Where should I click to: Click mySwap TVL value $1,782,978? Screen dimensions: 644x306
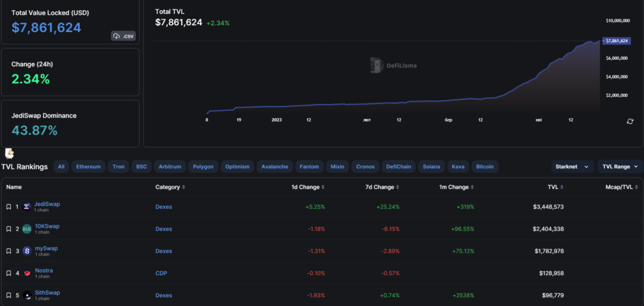548,251
